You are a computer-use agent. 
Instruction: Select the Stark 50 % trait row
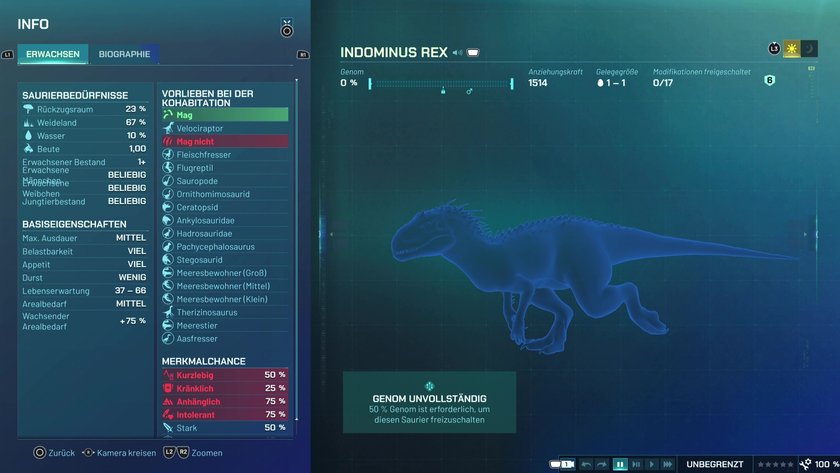[225, 427]
